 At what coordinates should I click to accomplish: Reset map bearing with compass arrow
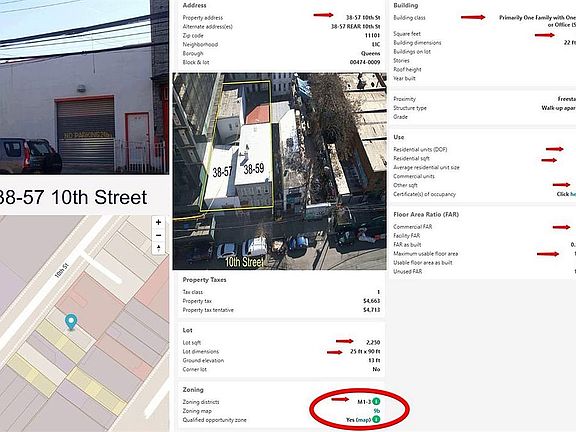[158, 248]
